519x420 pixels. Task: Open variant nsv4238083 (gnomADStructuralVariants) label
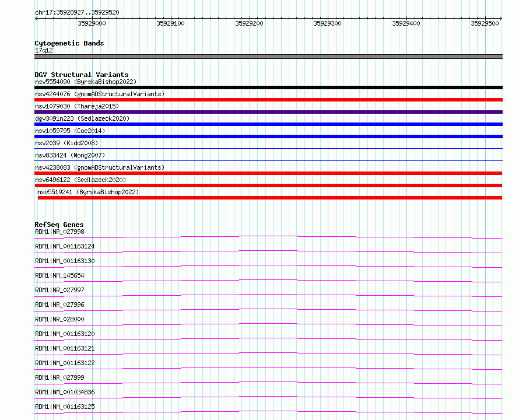point(100,167)
